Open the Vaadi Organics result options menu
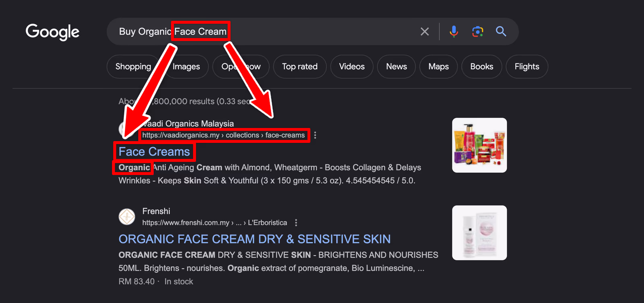The image size is (644, 303). (315, 135)
